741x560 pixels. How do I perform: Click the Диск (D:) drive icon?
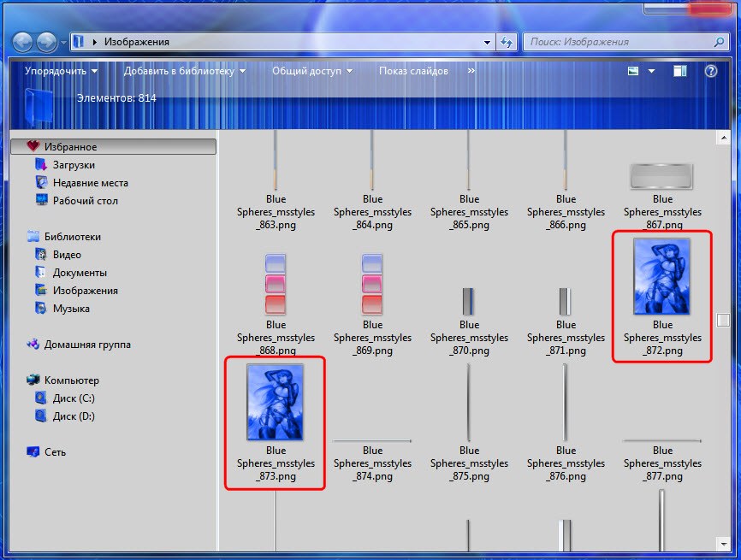pyautogui.click(x=41, y=416)
